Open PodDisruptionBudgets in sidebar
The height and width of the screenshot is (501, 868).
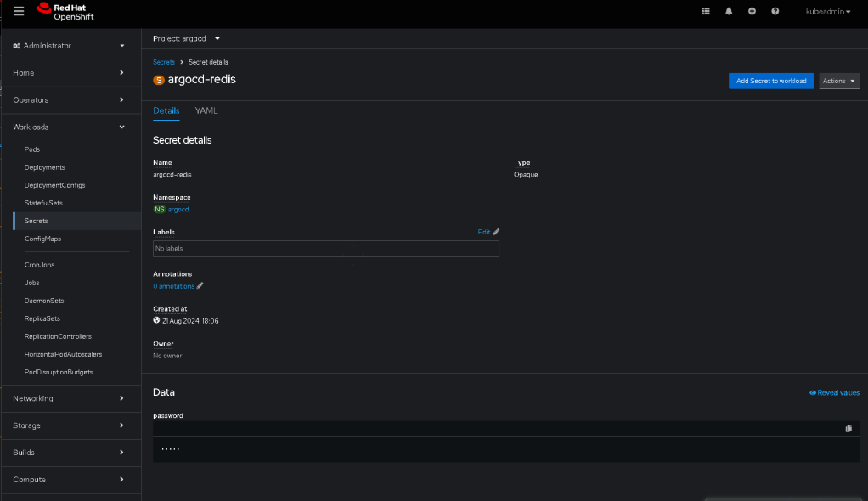[x=58, y=372]
